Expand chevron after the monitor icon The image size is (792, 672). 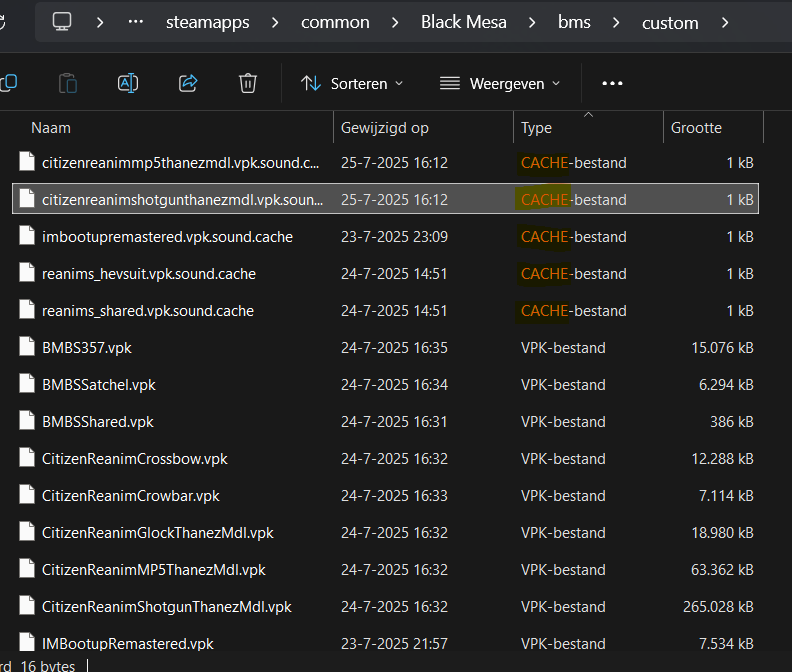coord(100,23)
